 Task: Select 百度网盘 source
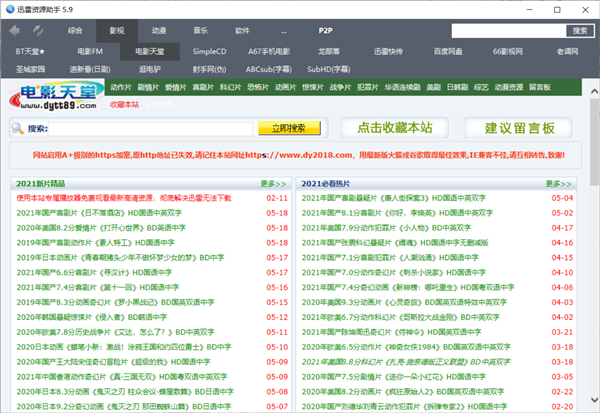[x=448, y=51]
